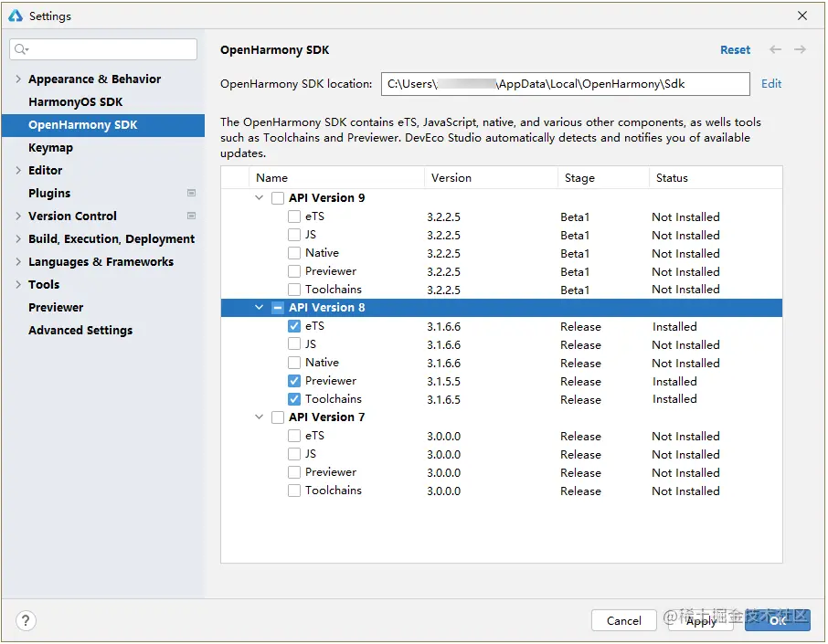Screen dimensions: 828x644
Task: Click the help question mark icon
Action: click(x=26, y=621)
